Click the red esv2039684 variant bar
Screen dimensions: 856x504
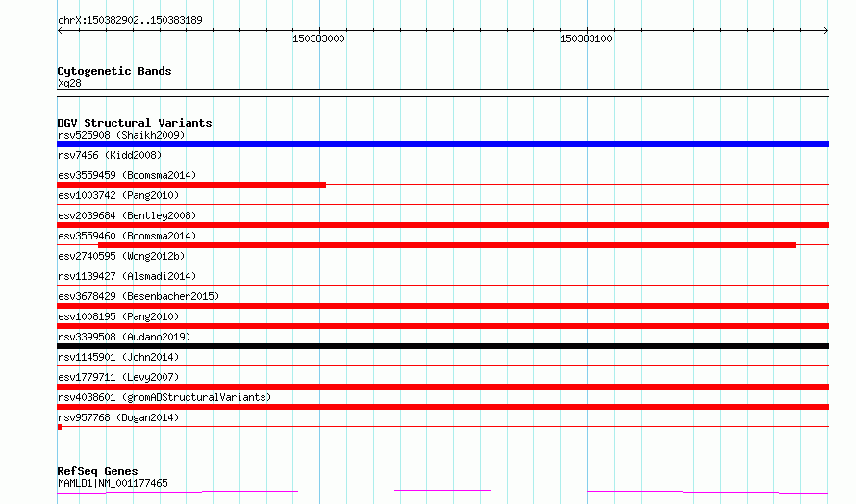pyautogui.click(x=442, y=225)
